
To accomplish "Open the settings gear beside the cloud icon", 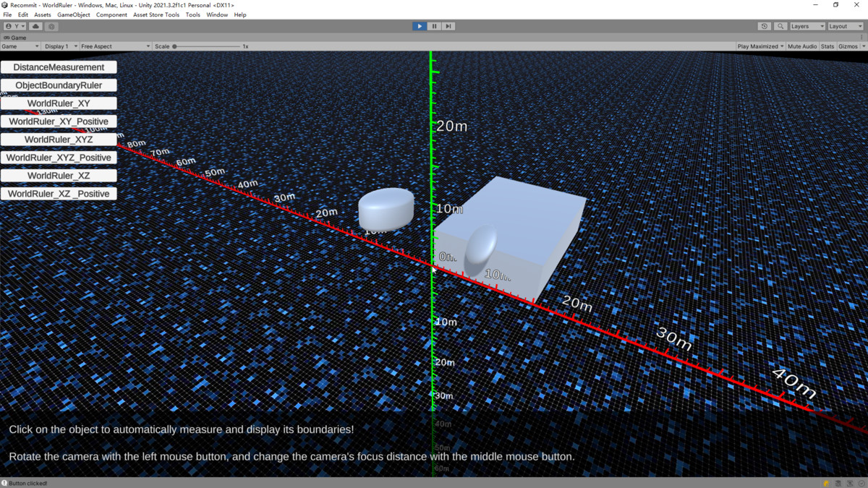I will pyautogui.click(x=52, y=26).
